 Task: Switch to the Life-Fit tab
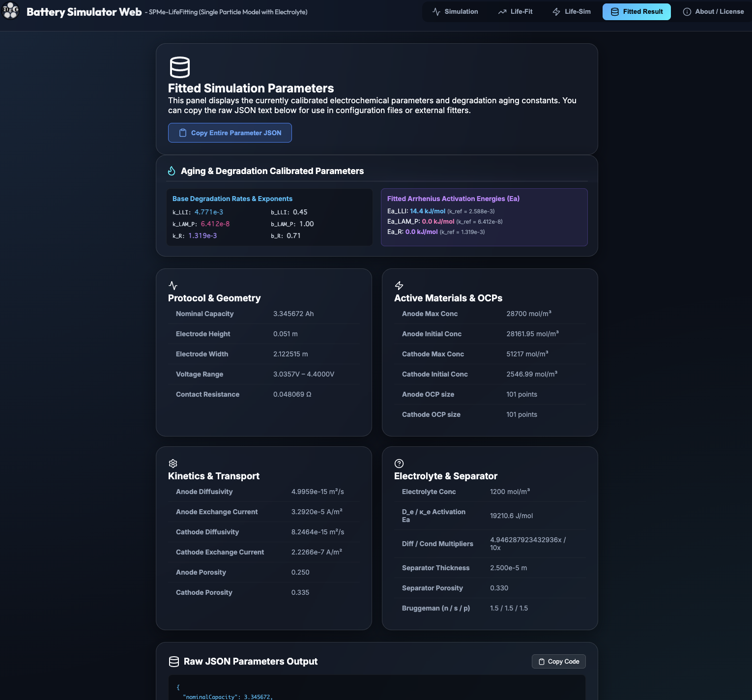[516, 11]
